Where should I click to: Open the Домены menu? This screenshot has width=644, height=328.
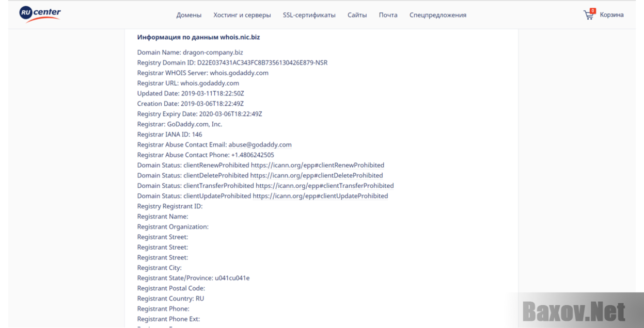[189, 15]
